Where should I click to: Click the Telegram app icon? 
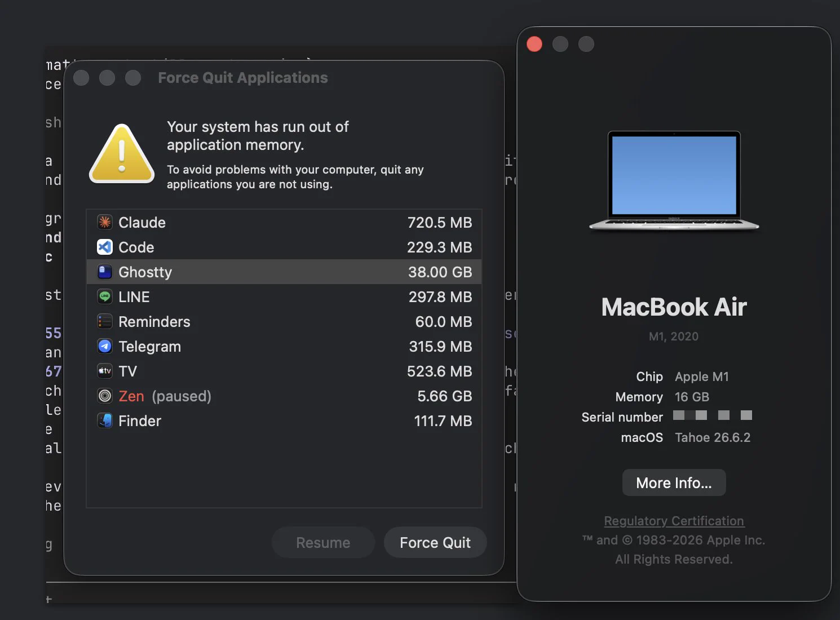pyautogui.click(x=105, y=346)
